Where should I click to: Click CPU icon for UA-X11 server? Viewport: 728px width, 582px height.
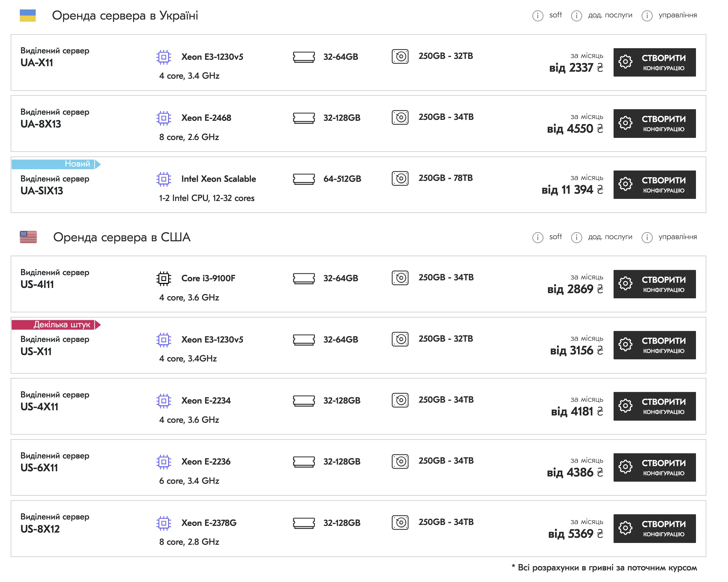(164, 57)
